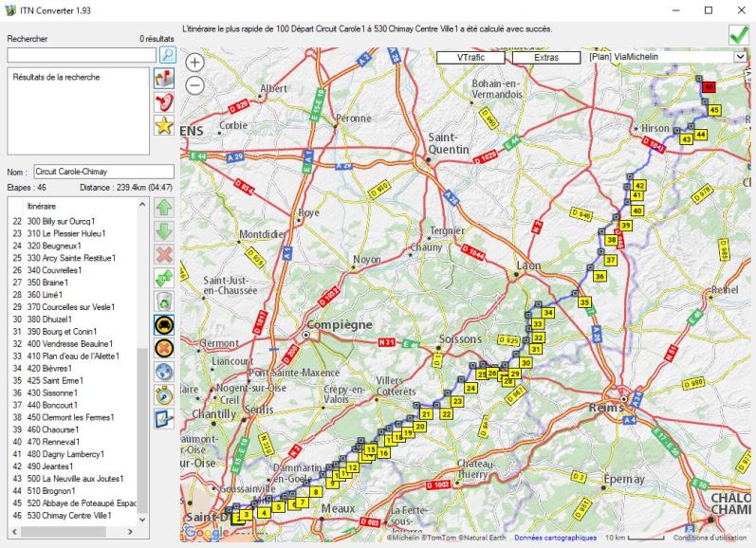This screenshot has height=548, width=756.
Task: Open the Conditions d'utilisation link
Action: (x=710, y=538)
